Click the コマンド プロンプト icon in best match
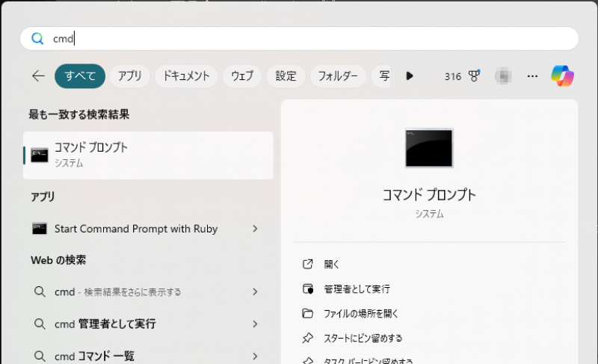The image size is (598, 364). point(40,155)
